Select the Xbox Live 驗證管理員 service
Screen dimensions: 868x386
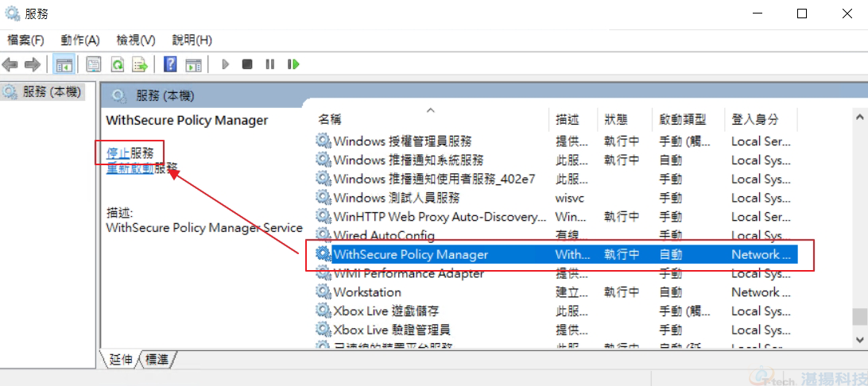point(556,330)
